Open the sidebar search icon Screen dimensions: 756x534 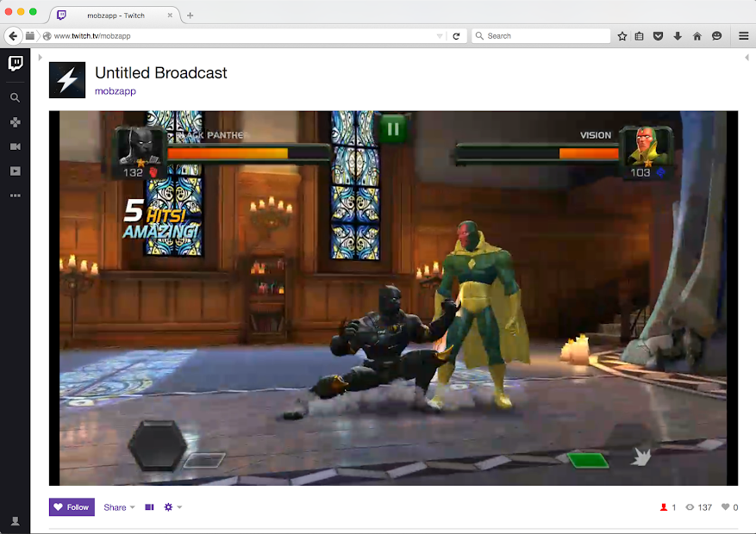click(x=15, y=97)
